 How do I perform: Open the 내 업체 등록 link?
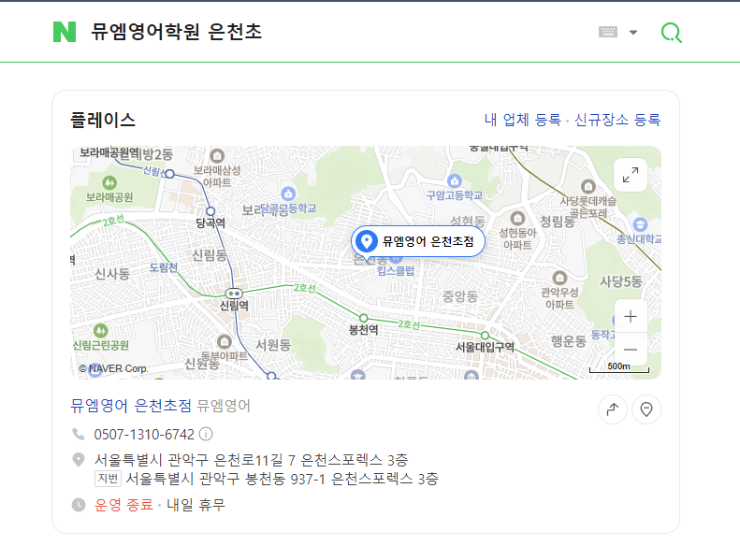[x=522, y=120]
